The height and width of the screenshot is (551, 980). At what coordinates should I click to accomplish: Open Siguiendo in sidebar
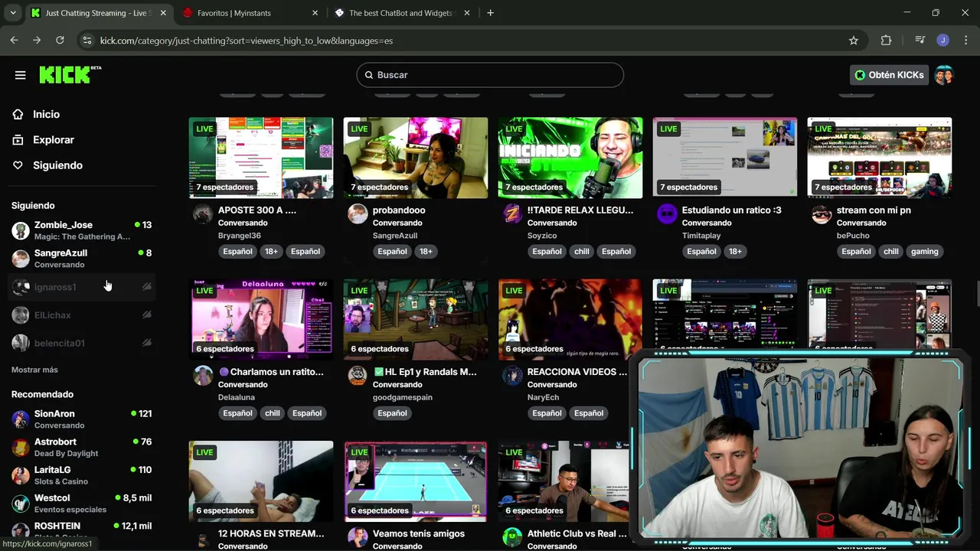click(57, 165)
